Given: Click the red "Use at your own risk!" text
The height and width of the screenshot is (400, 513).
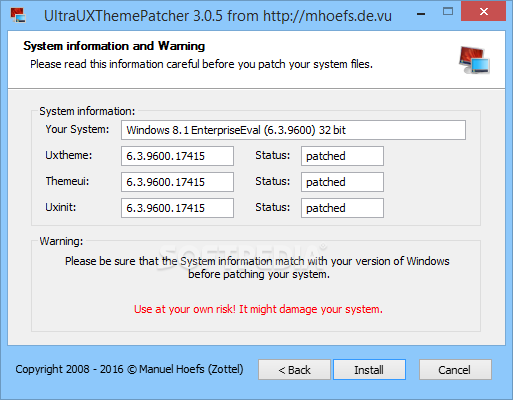Looking at the screenshot, I should coord(258,309).
